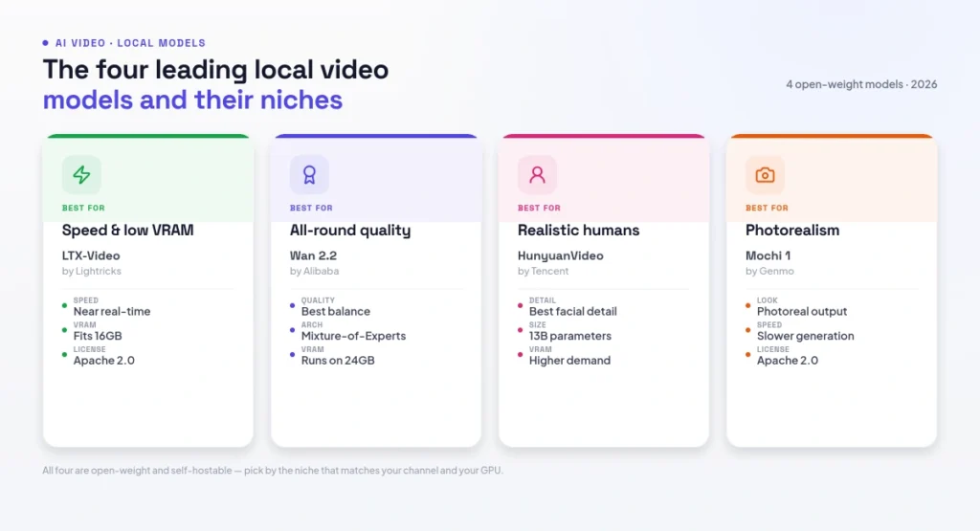
Task: Click the footer note about open-weight models
Action: (x=273, y=471)
